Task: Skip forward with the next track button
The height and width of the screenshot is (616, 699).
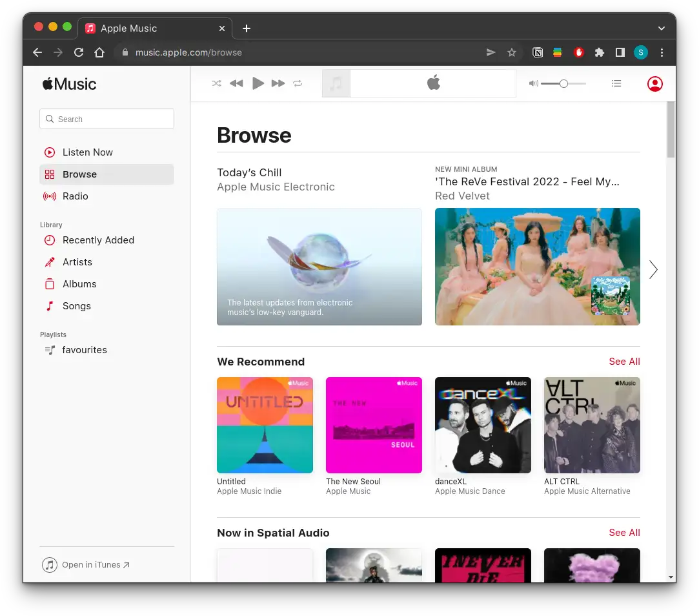Action: click(278, 83)
